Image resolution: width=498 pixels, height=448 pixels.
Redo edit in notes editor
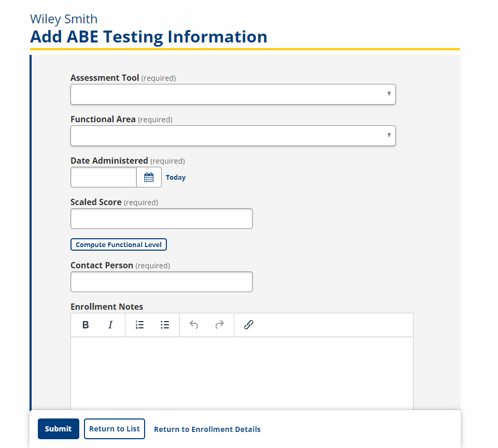click(220, 325)
